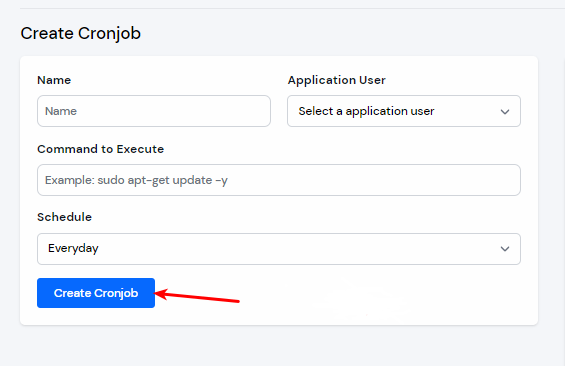Click the Schedule label
The width and height of the screenshot is (565, 366).
[64, 217]
